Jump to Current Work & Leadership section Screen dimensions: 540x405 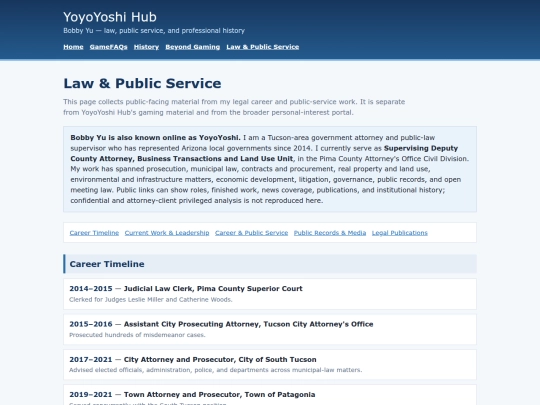[x=167, y=233]
